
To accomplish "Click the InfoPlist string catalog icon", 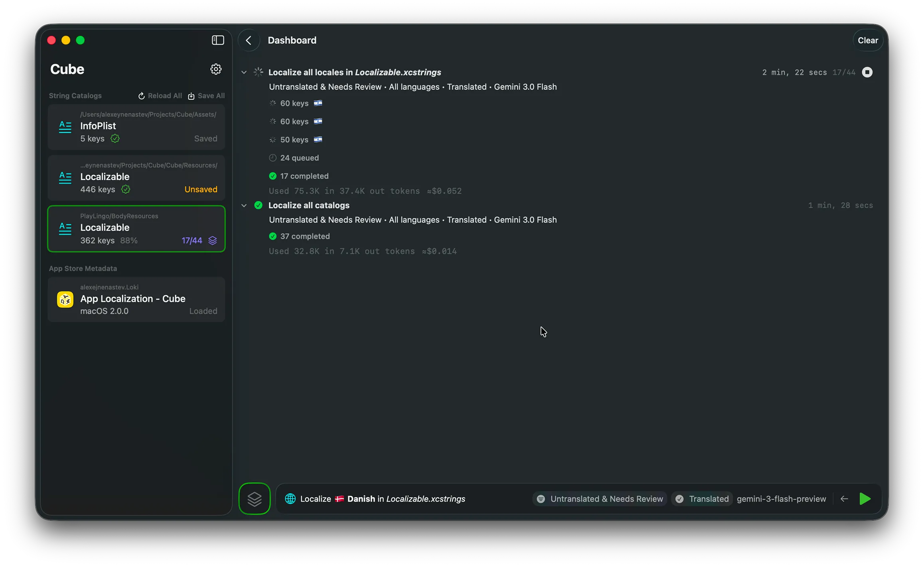I will point(65,126).
